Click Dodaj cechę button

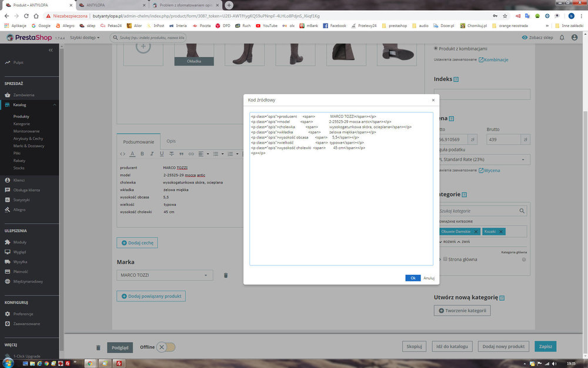pyautogui.click(x=137, y=243)
